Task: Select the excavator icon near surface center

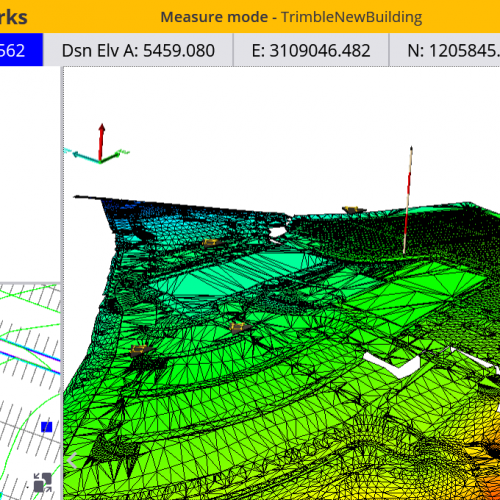Action: [240, 327]
